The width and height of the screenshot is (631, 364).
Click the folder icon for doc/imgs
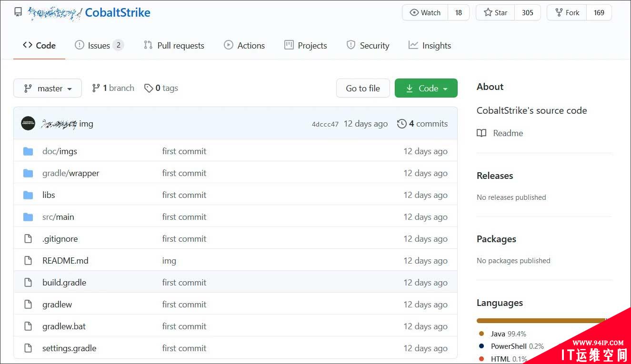pos(28,151)
